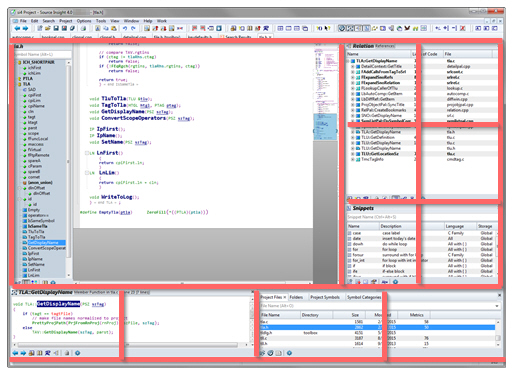Expand TLU::GetDefinition in Relation tree
Image resolution: width=515 pixels, height=376 pixels.
pos(353,137)
